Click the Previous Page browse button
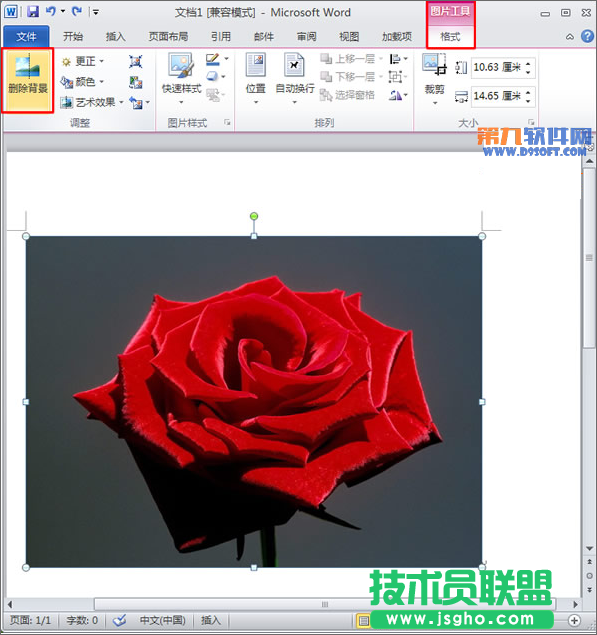 [x=590, y=562]
